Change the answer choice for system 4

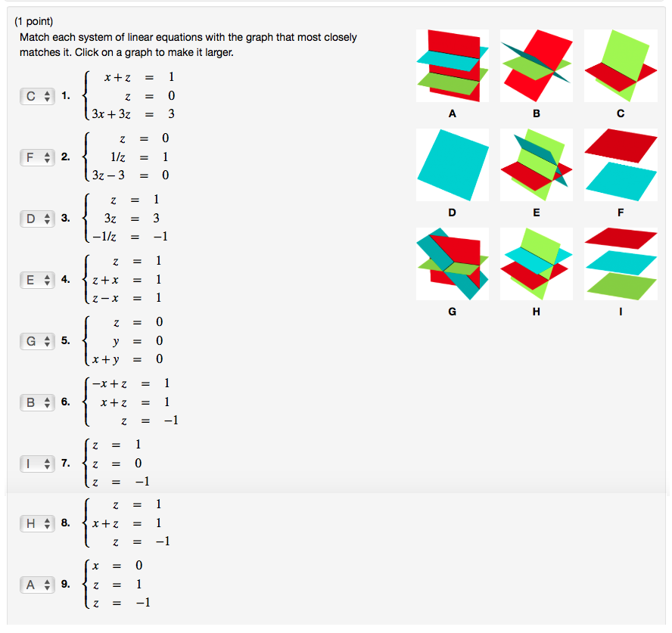(x=37, y=280)
